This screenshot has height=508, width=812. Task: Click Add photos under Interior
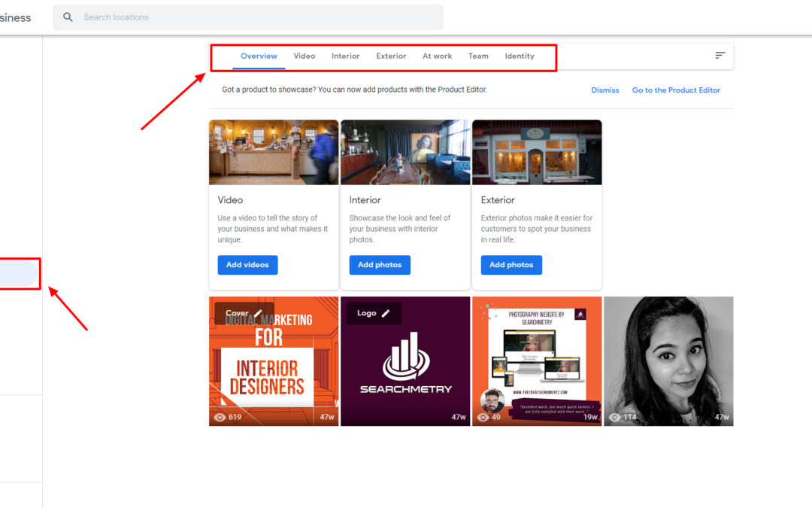click(x=380, y=265)
